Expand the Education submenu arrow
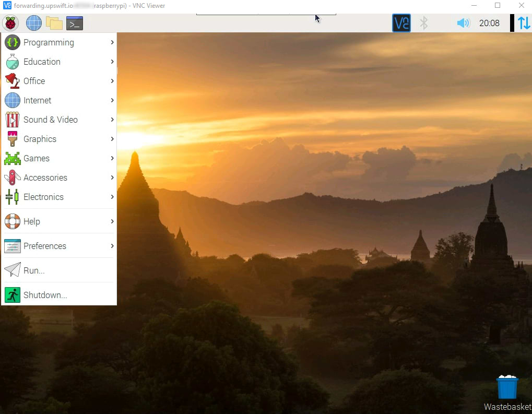Screen dimensions: 532x414 (112, 62)
